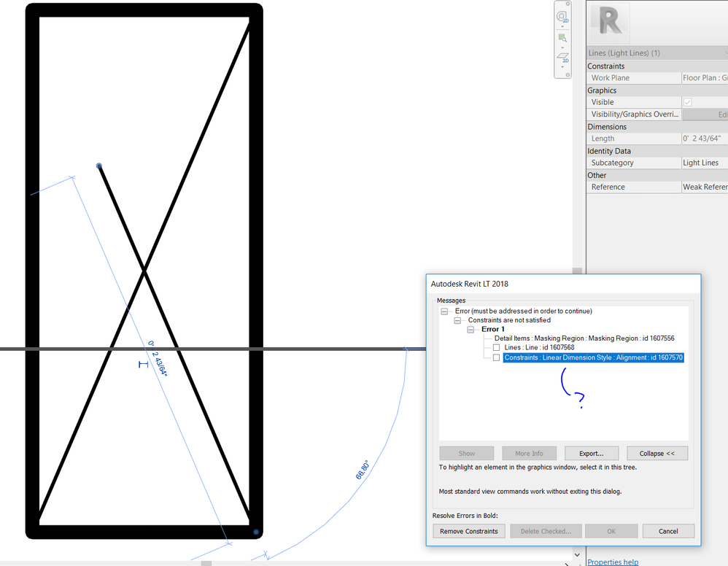Click the Delete Checked... button

[x=546, y=531]
